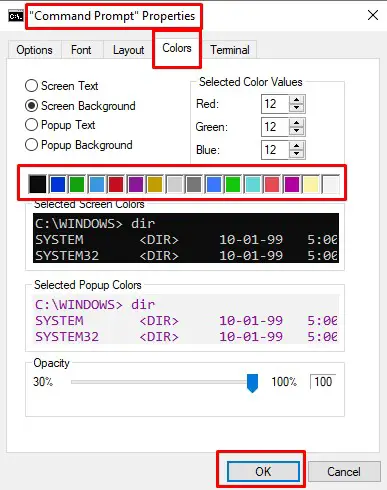Decrease the Green value with down arrow
Image resolution: width=387 pixels, height=490 pixels.
click(296, 131)
